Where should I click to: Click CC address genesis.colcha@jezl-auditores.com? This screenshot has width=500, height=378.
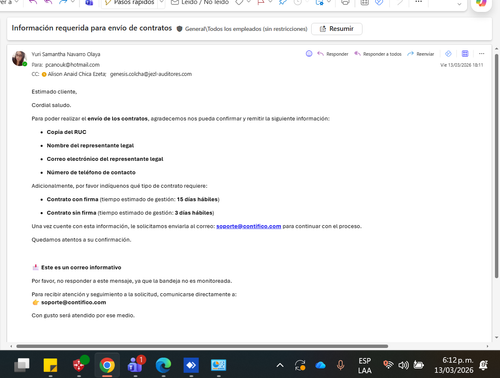[x=151, y=74]
